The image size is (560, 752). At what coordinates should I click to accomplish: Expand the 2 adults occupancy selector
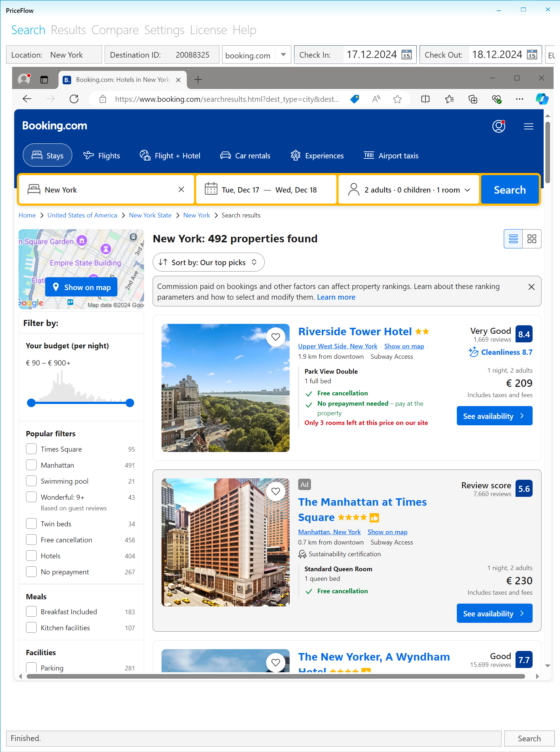408,190
